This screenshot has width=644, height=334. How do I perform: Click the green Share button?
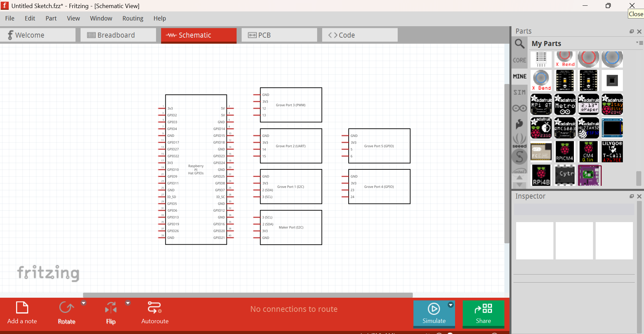[x=483, y=314]
